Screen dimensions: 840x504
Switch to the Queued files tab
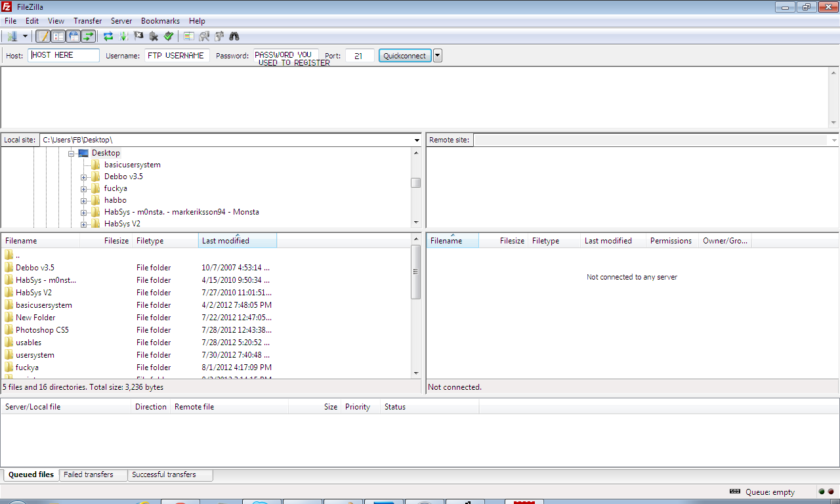coord(31,474)
